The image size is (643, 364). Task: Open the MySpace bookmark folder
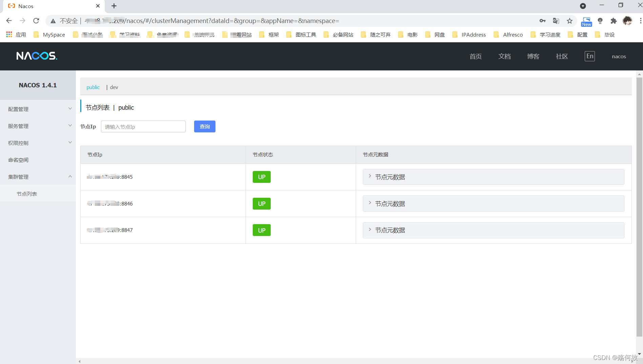[49, 35]
